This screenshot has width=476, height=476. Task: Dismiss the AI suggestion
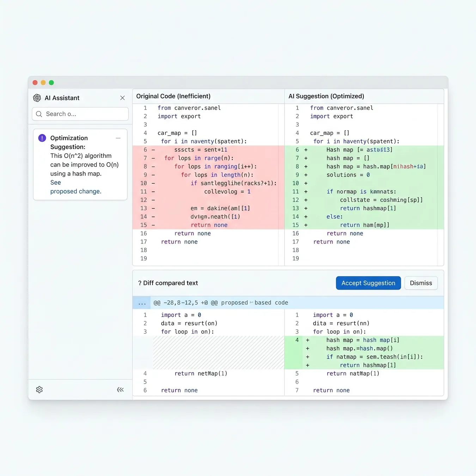[x=421, y=283]
